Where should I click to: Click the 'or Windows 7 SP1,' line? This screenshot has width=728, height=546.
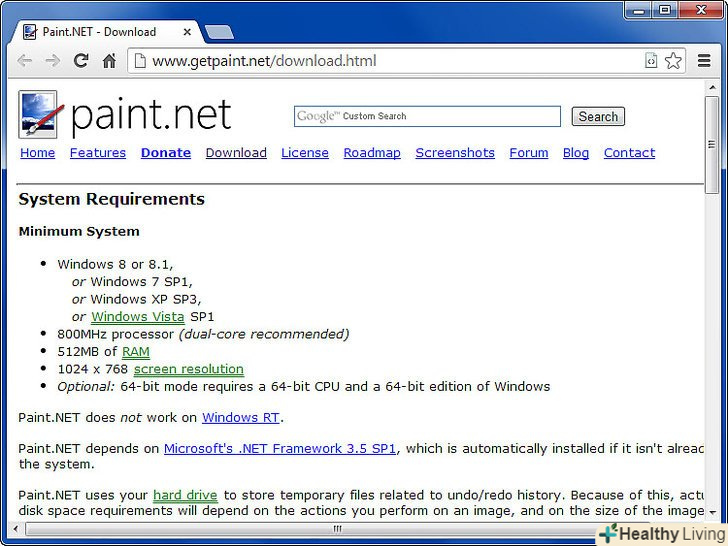coord(132,282)
